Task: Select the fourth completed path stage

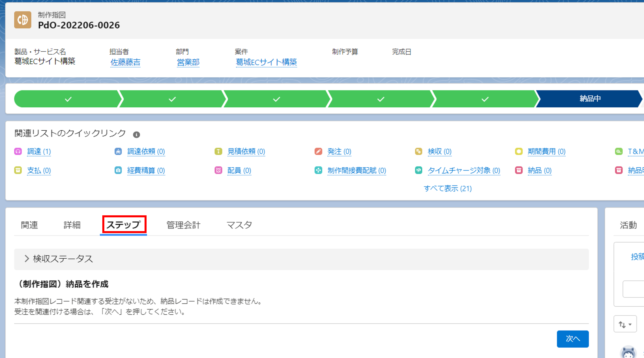Action: (381, 99)
